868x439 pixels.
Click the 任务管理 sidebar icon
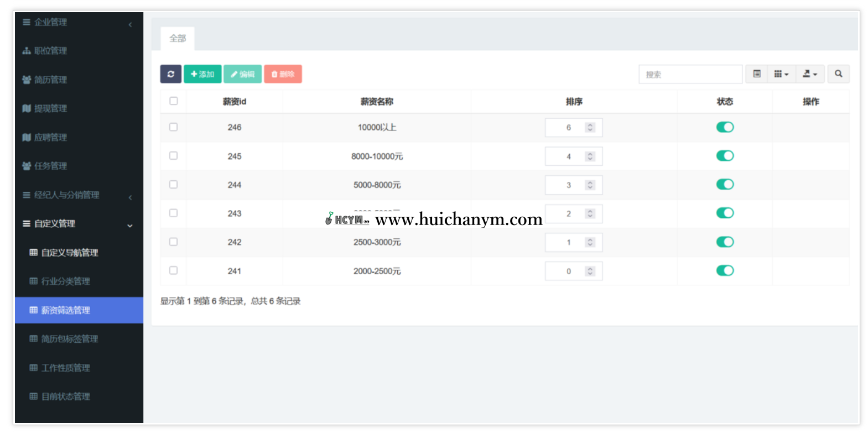(x=26, y=166)
